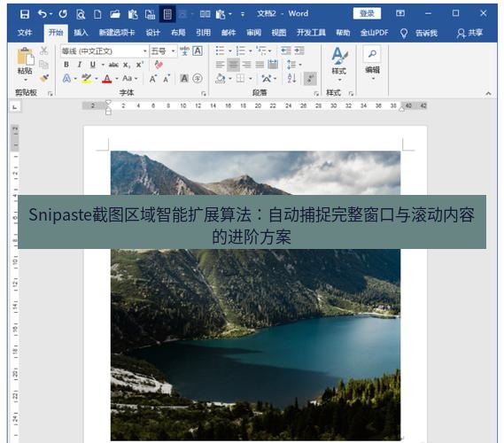Click the Tell Me lightbulb icon
The height and width of the screenshot is (443, 504).
(x=404, y=33)
